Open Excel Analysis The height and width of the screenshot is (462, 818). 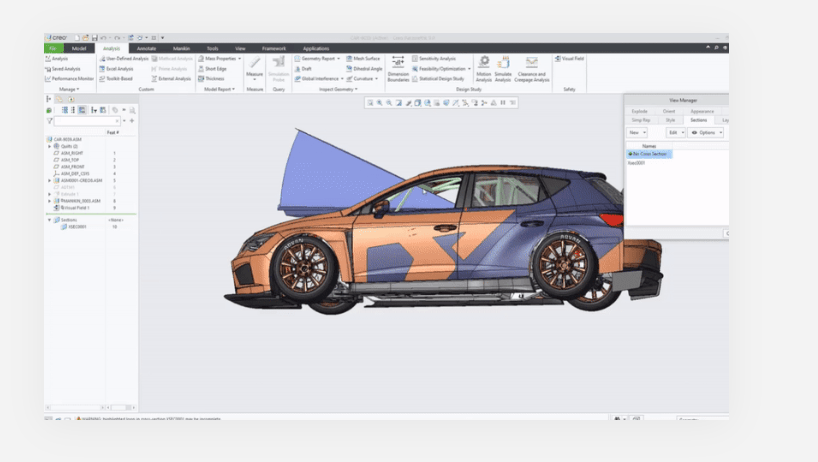[116, 69]
